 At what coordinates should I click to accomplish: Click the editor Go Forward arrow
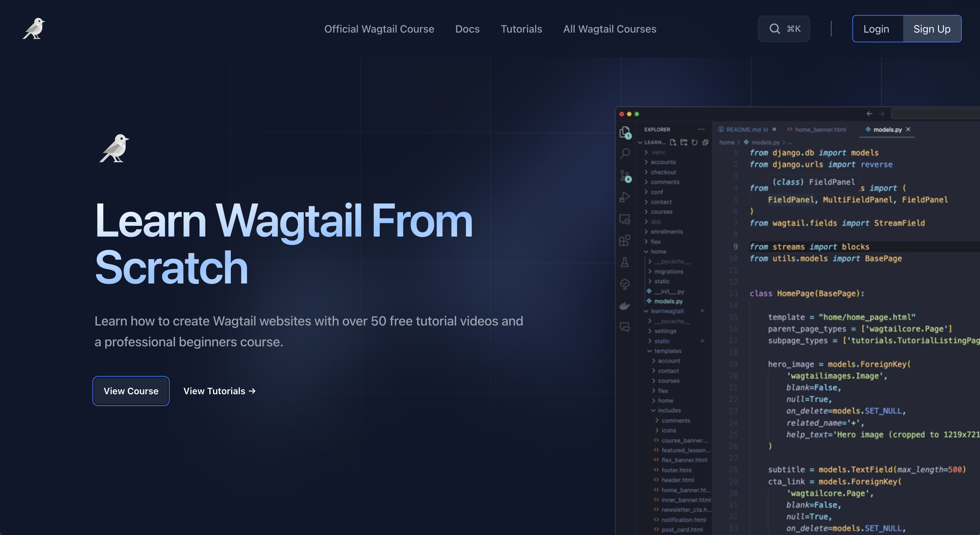[881, 114]
